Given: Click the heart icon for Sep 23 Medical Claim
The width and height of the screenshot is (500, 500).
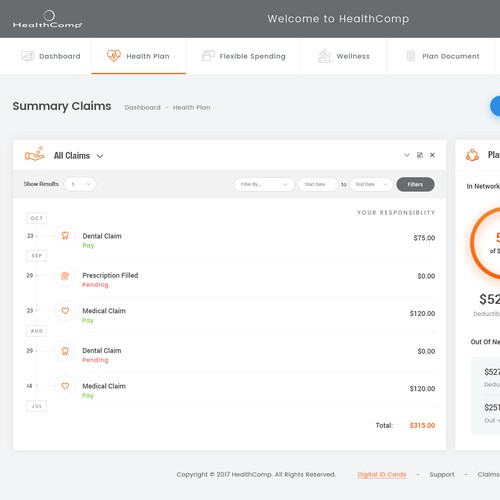Looking at the screenshot, I should 65,311.
